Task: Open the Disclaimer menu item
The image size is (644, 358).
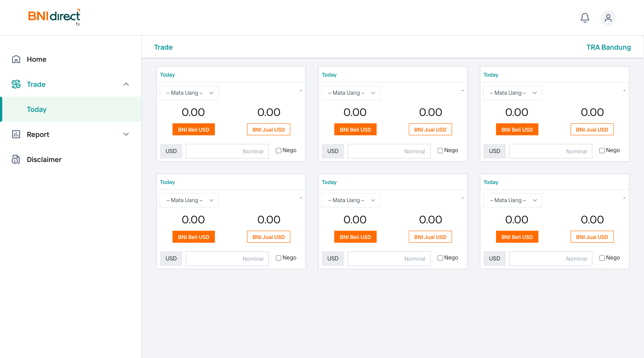Action: (x=44, y=159)
